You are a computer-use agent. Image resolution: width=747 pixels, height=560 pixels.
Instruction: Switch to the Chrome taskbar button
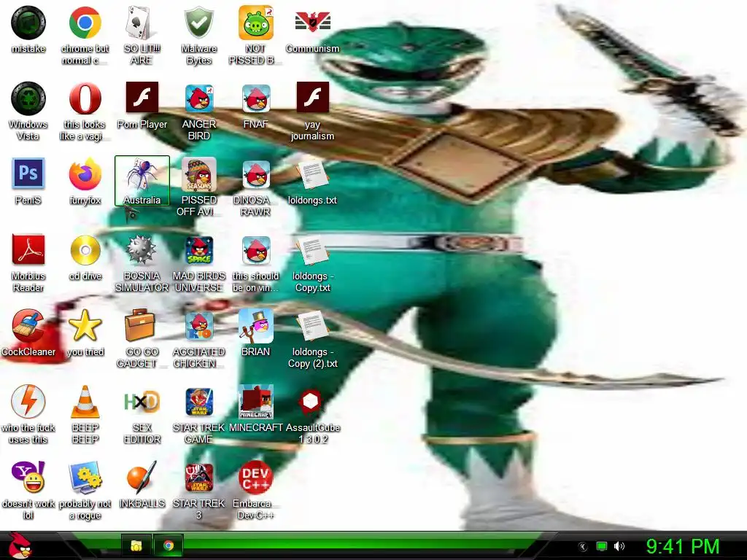click(x=169, y=545)
